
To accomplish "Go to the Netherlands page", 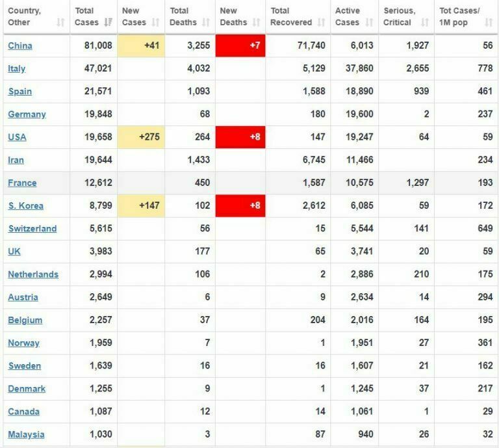I will (33, 274).
